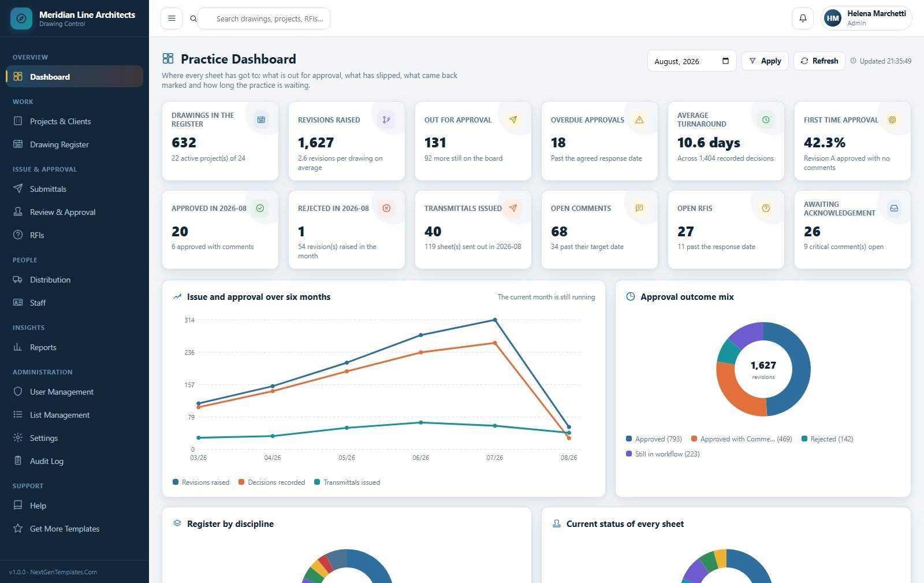Click the Open RFIs question icon
924x583 pixels.
coord(766,208)
